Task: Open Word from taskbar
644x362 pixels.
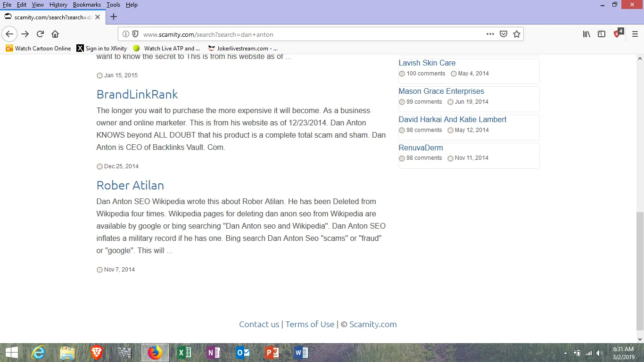Action: pyautogui.click(x=301, y=353)
